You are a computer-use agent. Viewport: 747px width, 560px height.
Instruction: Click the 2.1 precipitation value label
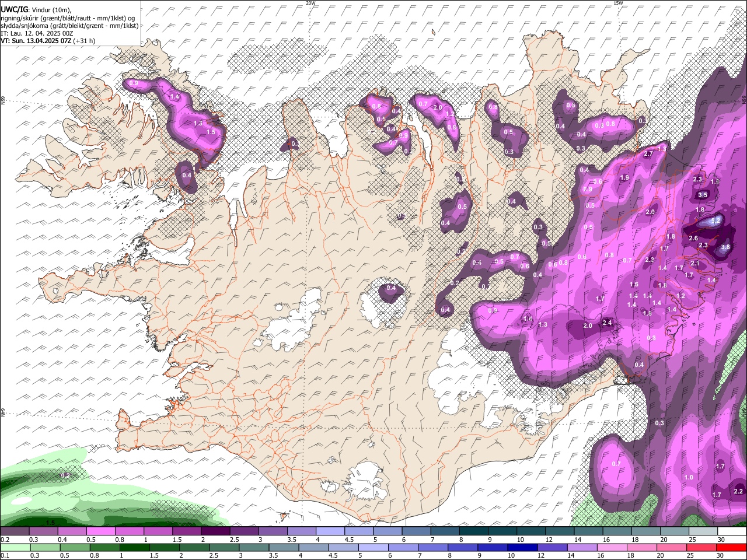(x=695, y=264)
